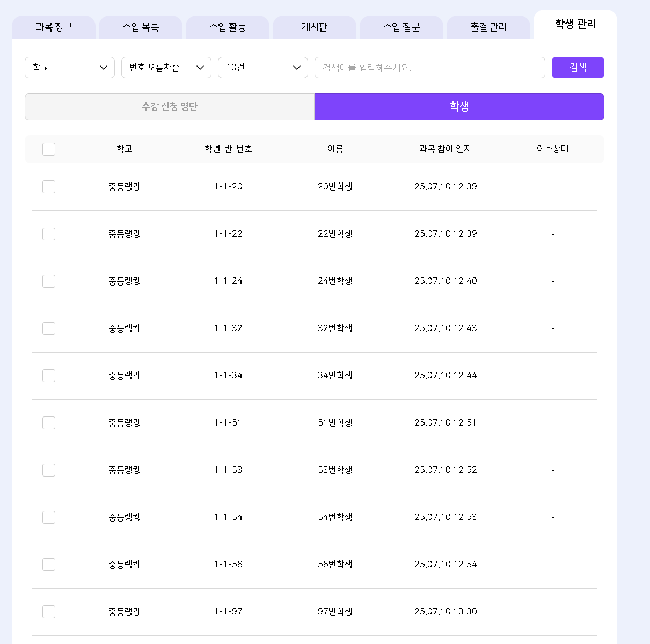Click the 56번학생 name cell
The height and width of the screenshot is (644, 650).
click(x=335, y=565)
